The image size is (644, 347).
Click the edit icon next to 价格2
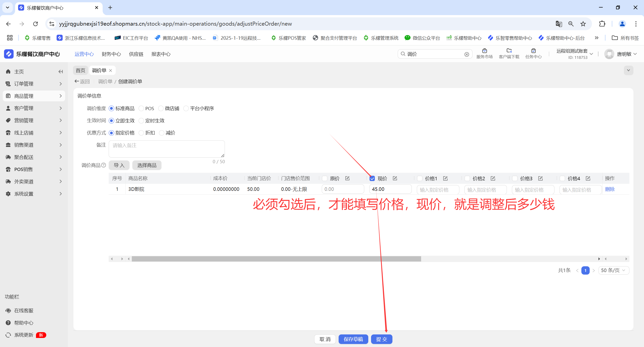click(x=493, y=178)
